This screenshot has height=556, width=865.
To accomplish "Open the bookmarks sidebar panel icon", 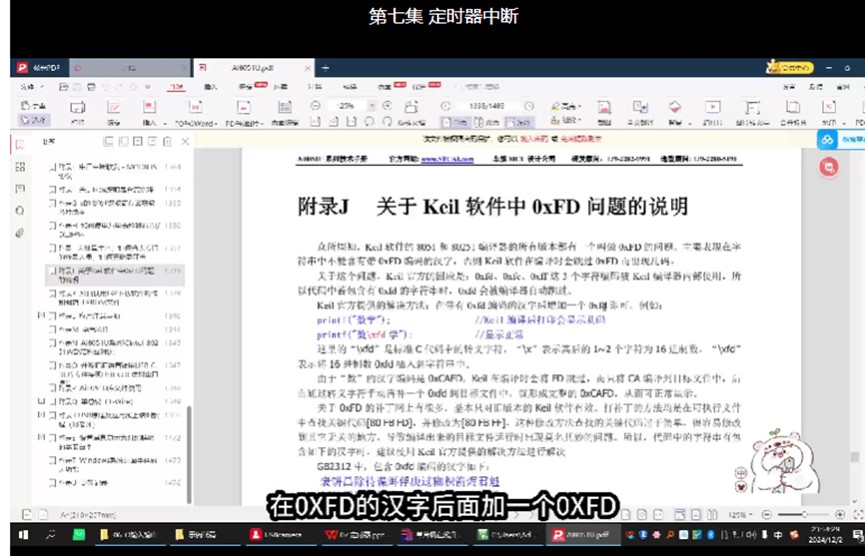I will 20,145.
